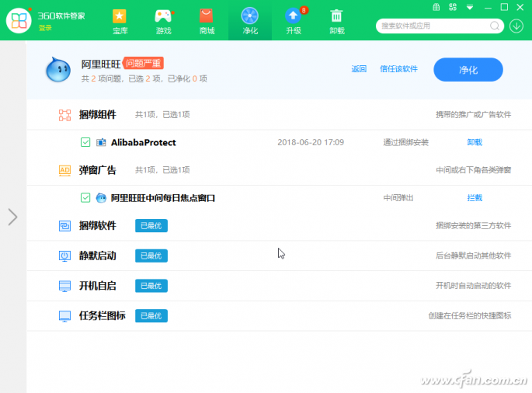Click the 弹窗广告 section heading

point(98,170)
